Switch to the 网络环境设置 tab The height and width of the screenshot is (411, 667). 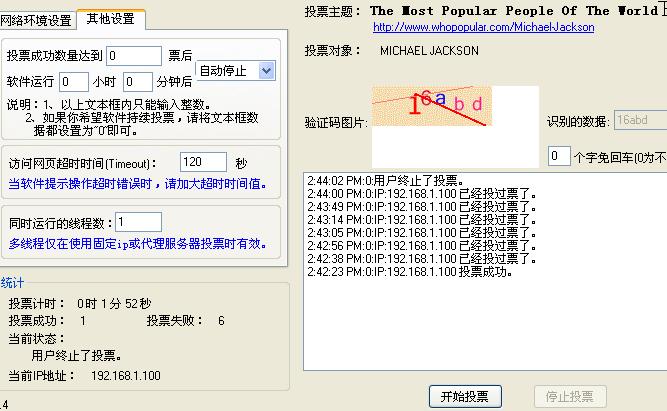point(36,20)
